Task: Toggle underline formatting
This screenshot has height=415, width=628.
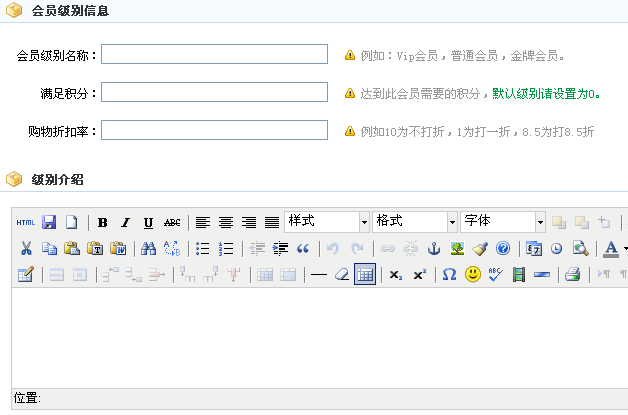Action: tap(149, 222)
